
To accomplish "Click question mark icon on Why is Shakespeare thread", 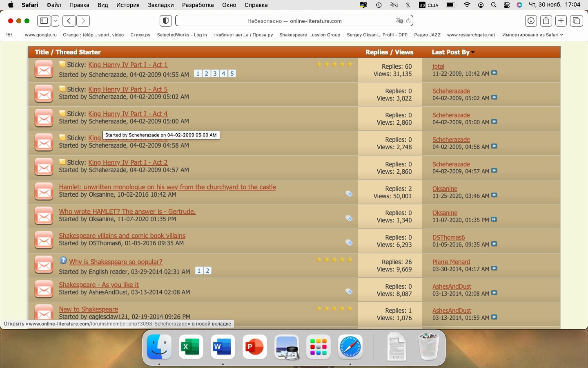I will pyautogui.click(x=63, y=260).
